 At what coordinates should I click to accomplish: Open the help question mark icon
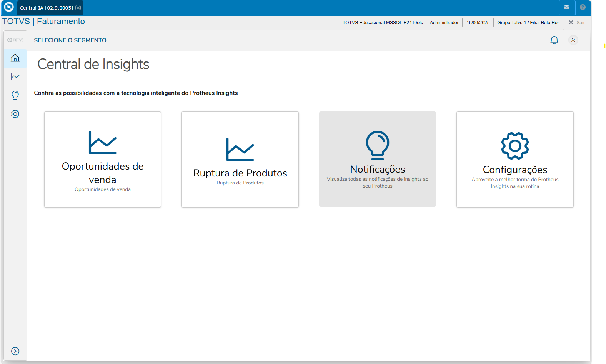coord(583,7)
